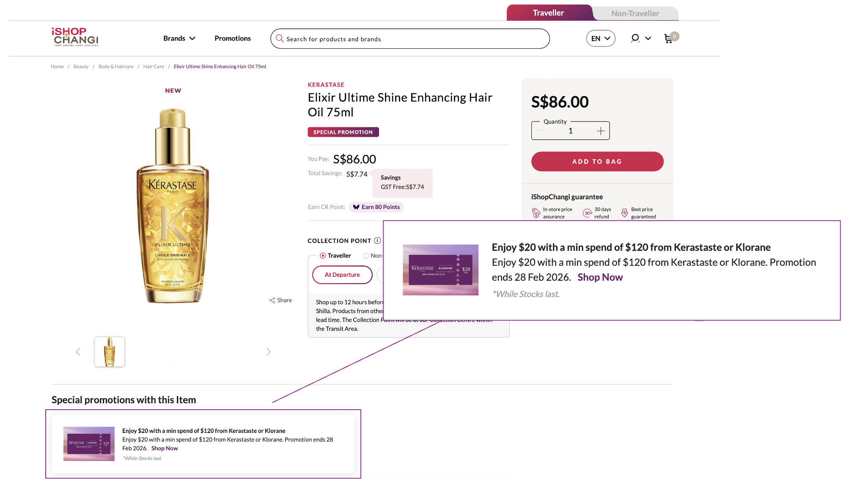This screenshot has width=868, height=496.
Task: Select the Non-Traveller radio option
Action: pyautogui.click(x=366, y=256)
